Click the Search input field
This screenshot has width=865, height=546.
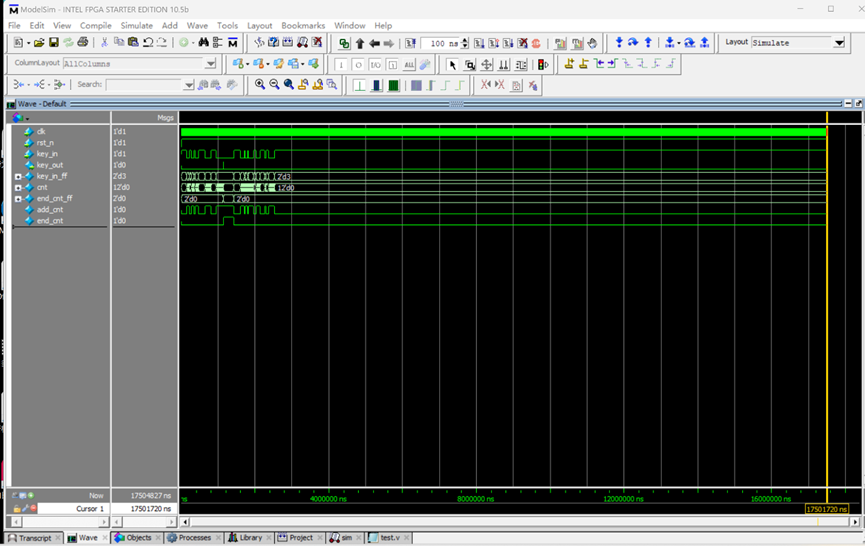(144, 85)
